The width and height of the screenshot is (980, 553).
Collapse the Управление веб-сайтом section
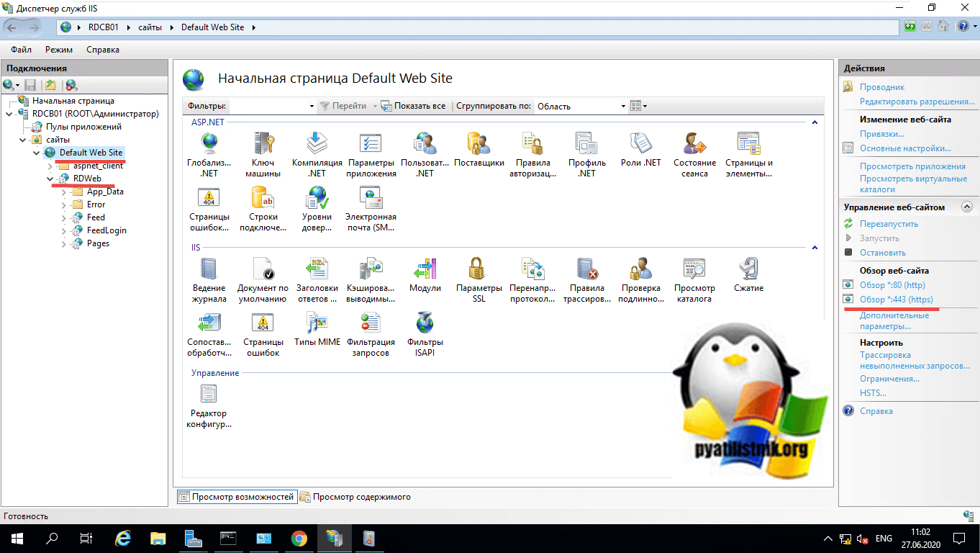click(x=966, y=207)
